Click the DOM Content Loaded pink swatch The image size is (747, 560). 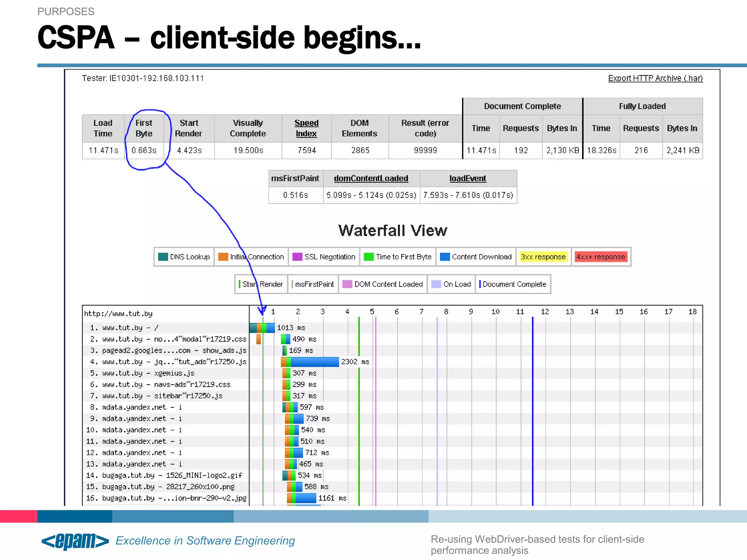click(x=347, y=284)
